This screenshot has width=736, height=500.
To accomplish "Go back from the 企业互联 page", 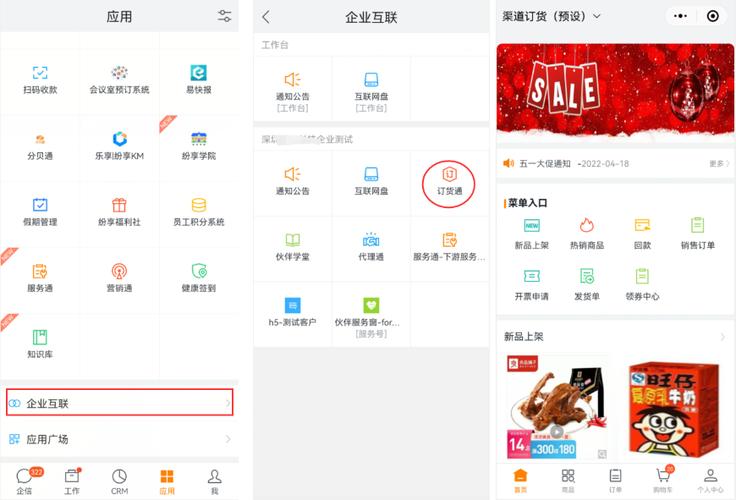I will point(266,17).
